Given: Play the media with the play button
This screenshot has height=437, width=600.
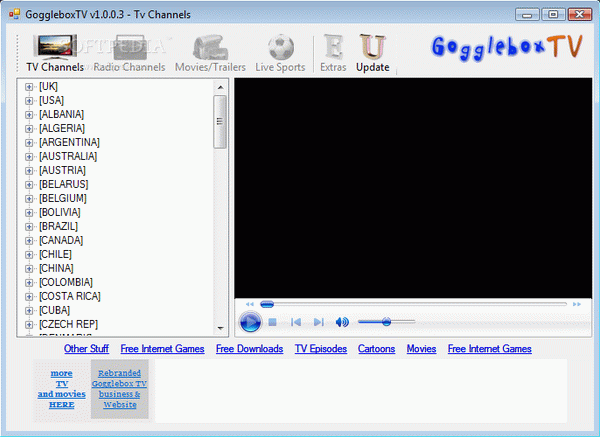Looking at the screenshot, I should (250, 322).
